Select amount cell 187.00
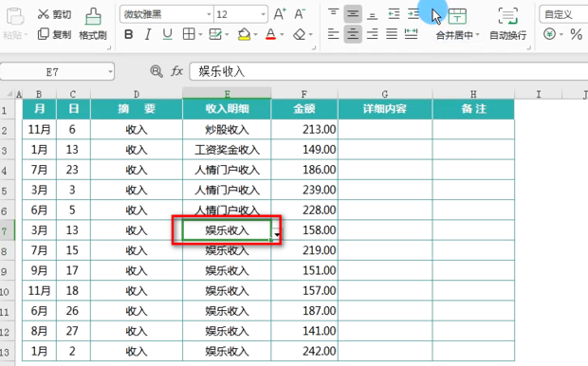The image size is (588, 366). click(304, 310)
